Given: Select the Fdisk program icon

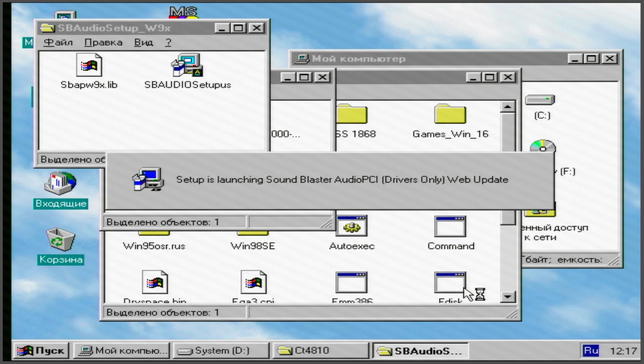Looking at the screenshot, I should 450,283.
